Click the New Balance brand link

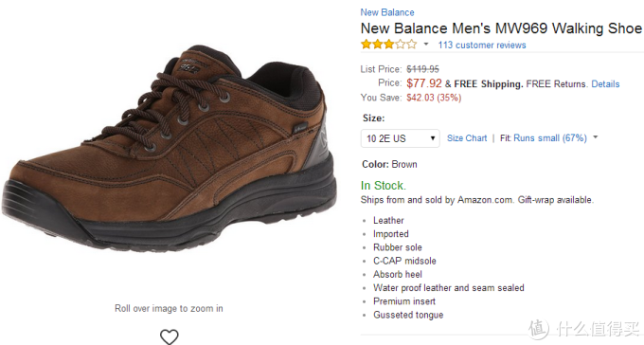(387, 12)
